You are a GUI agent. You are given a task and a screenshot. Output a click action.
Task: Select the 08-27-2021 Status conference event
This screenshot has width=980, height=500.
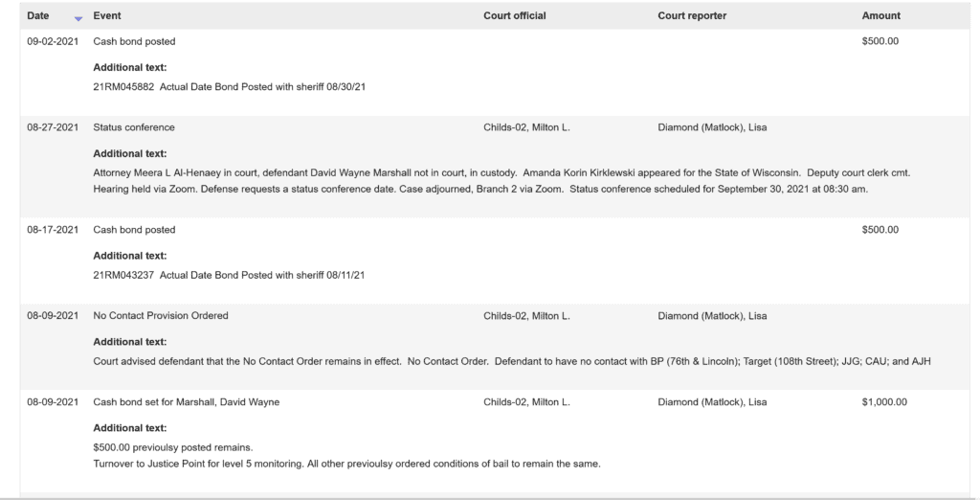[x=134, y=127]
